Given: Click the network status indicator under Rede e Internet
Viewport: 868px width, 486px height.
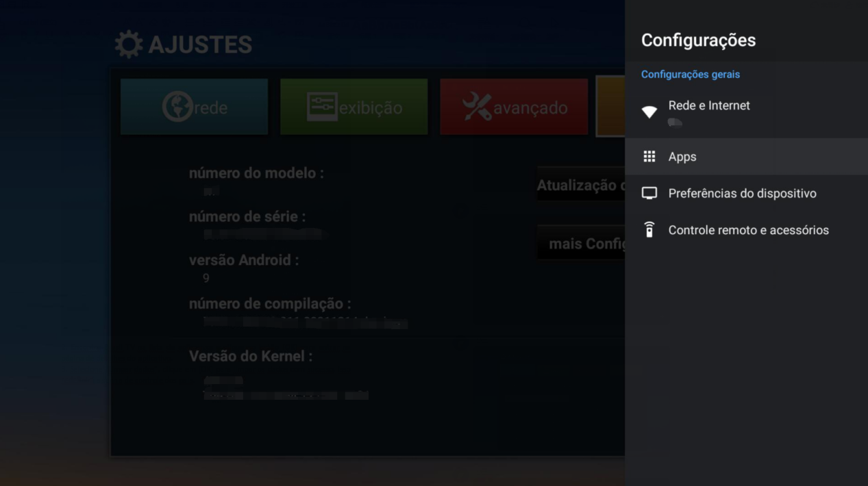Looking at the screenshot, I should tap(675, 122).
